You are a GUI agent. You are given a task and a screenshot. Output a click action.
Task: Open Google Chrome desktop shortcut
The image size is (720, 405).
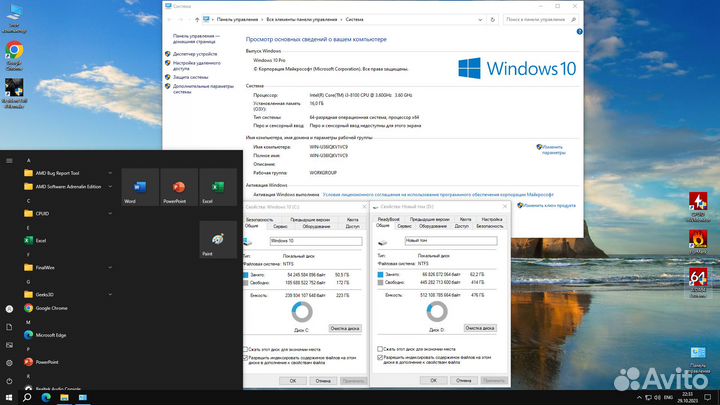[14, 56]
